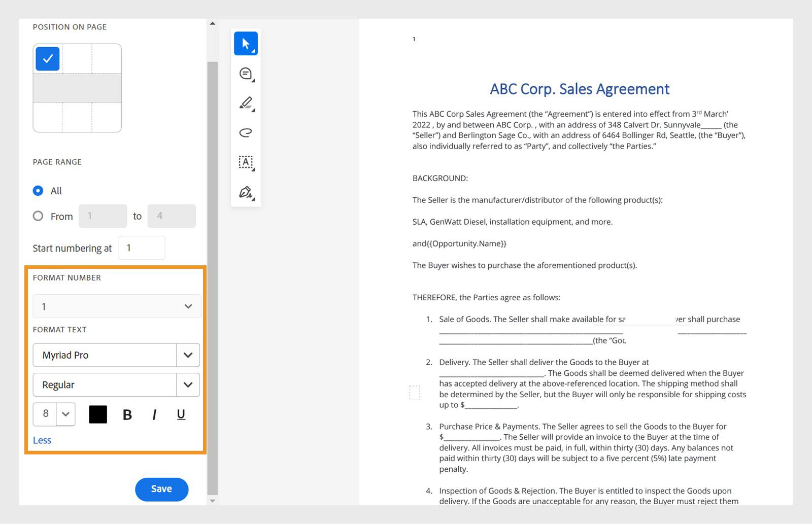Open the black font color swatch

pos(97,414)
